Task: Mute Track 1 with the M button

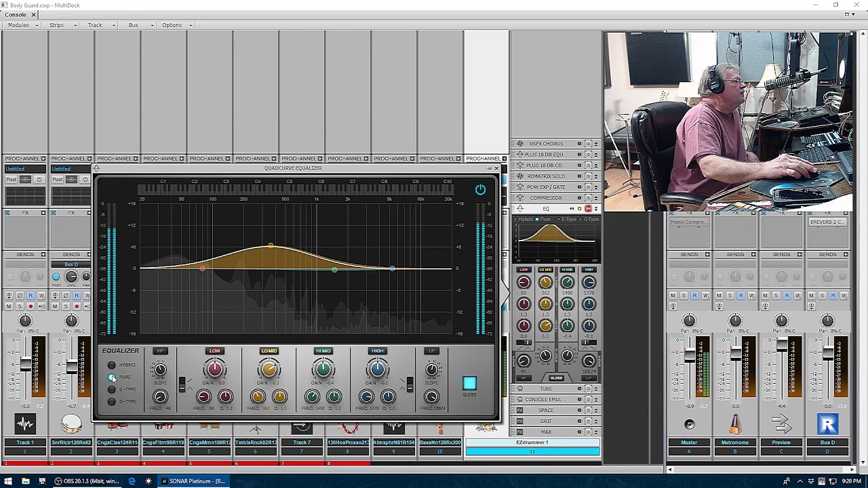Action: tap(9, 306)
